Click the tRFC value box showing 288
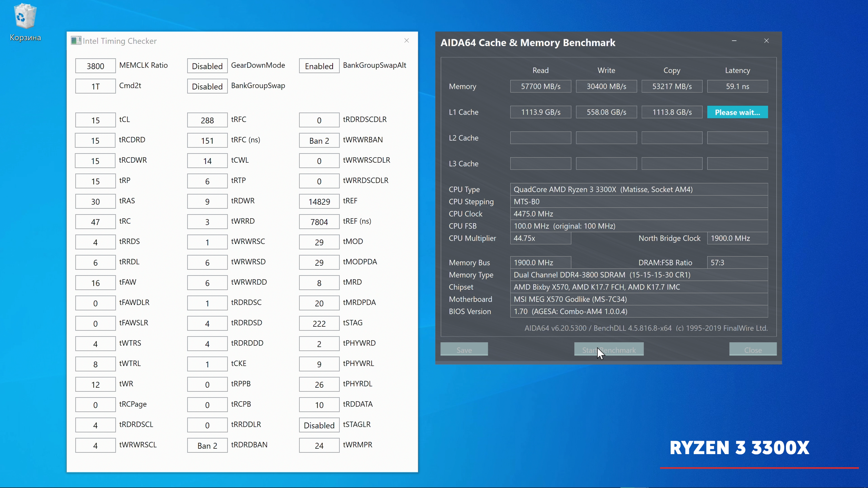 (207, 120)
